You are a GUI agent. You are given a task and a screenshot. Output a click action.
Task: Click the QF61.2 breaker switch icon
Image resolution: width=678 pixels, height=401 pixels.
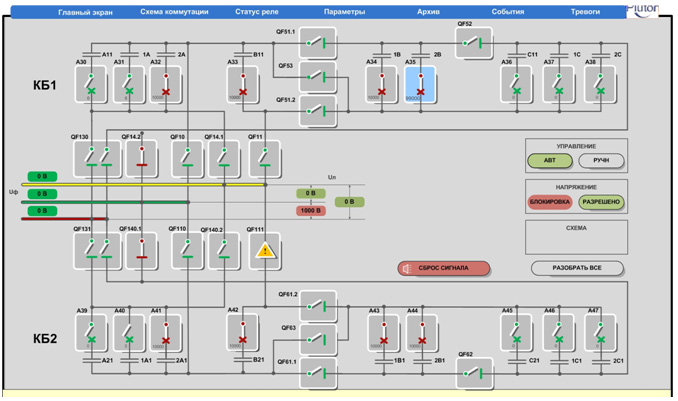[x=318, y=305]
